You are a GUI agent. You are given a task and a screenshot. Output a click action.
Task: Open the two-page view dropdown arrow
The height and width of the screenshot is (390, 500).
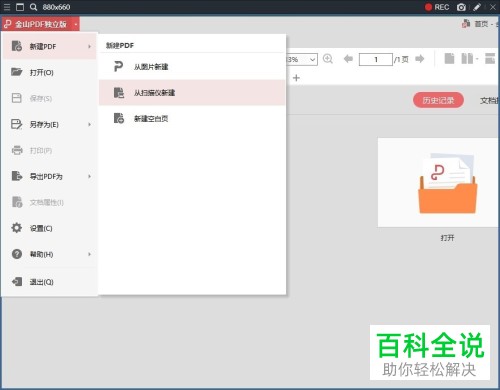click(477, 59)
